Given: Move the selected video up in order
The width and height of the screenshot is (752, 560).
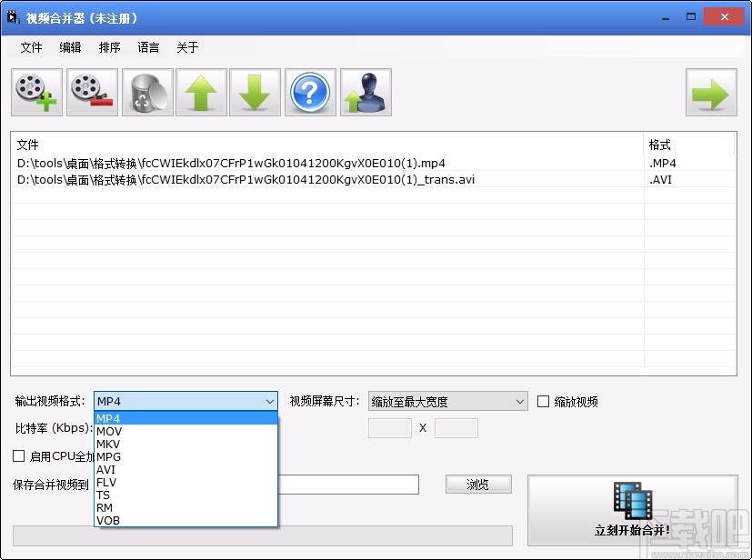Looking at the screenshot, I should pos(201,92).
